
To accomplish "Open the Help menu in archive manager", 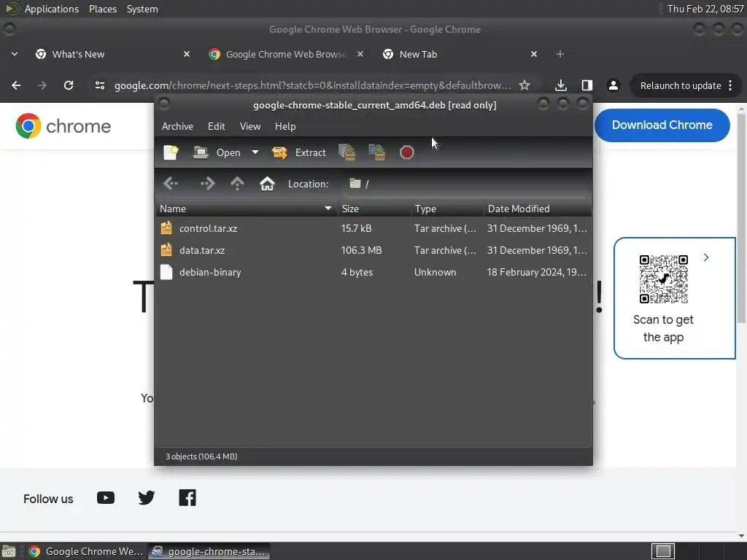I will click(285, 126).
